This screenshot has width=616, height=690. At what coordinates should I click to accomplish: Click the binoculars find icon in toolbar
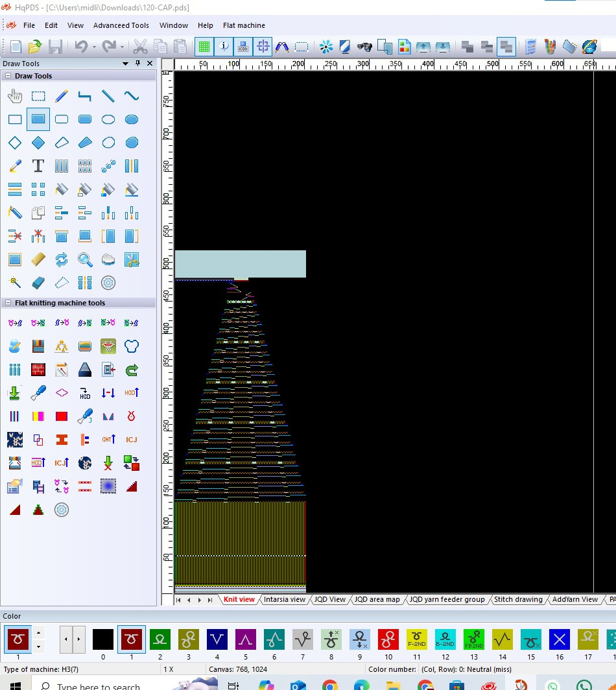364,47
